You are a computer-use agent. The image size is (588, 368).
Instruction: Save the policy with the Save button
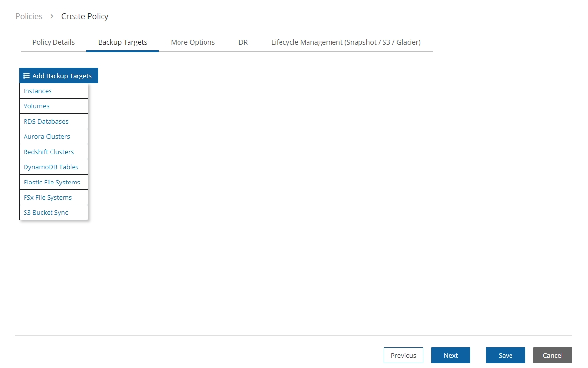pos(505,355)
